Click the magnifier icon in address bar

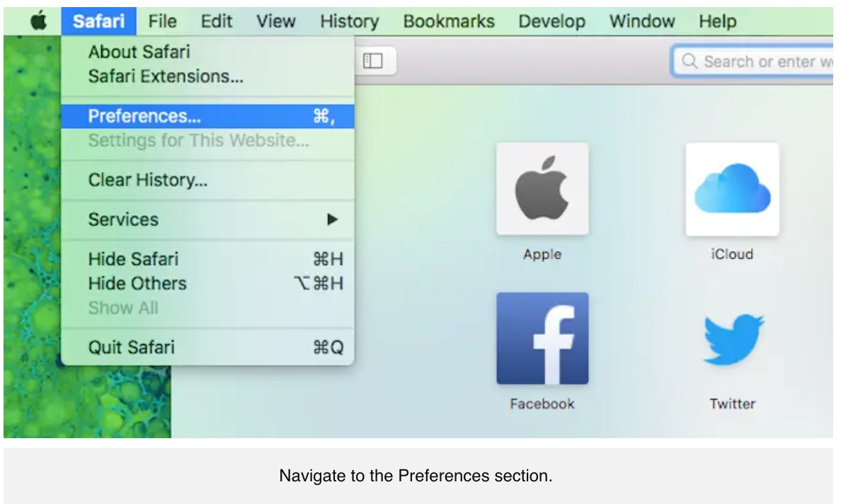[690, 62]
